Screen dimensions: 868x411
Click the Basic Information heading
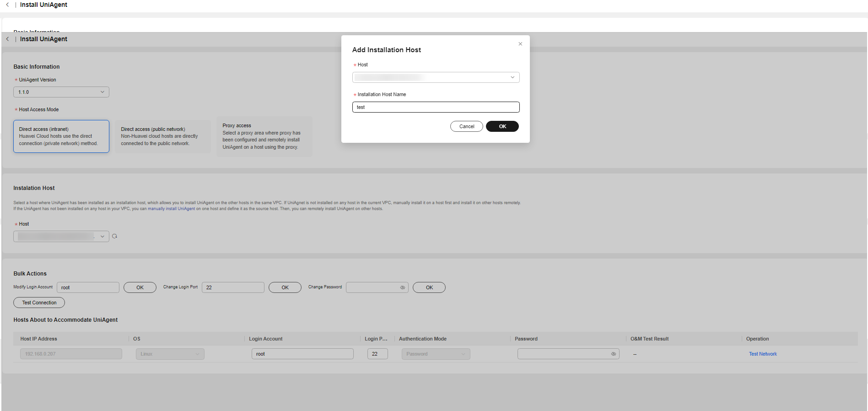pyautogui.click(x=37, y=67)
